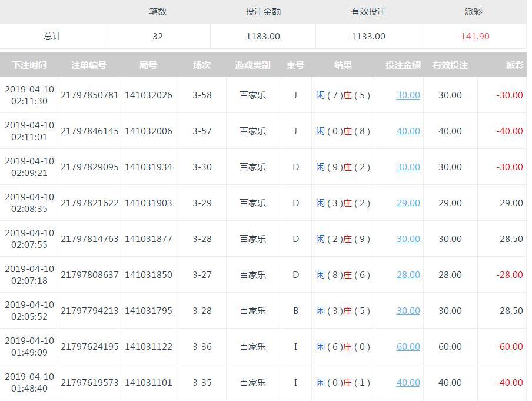Click the 结果 column header

[x=343, y=65]
